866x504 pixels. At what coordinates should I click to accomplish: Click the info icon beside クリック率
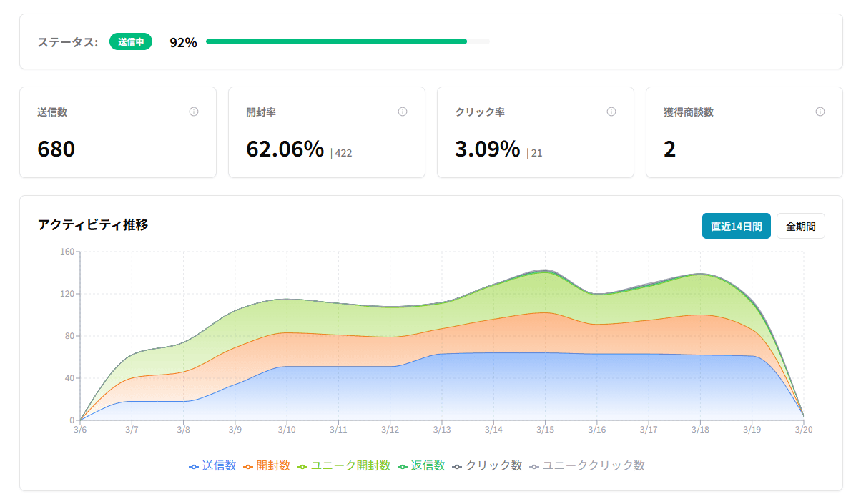pyautogui.click(x=611, y=112)
